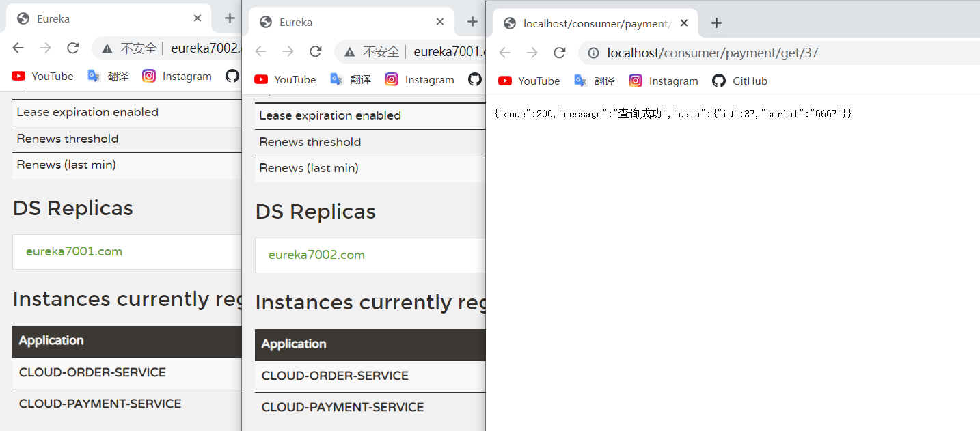The width and height of the screenshot is (980, 431).
Task: Open 翻译 bookmark in eureka7002 window
Action: [x=108, y=76]
